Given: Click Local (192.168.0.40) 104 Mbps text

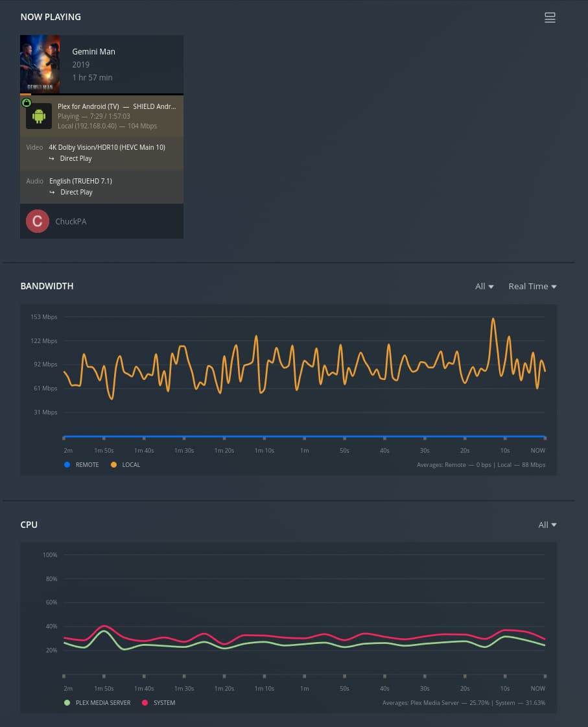Looking at the screenshot, I should pyautogui.click(x=107, y=126).
